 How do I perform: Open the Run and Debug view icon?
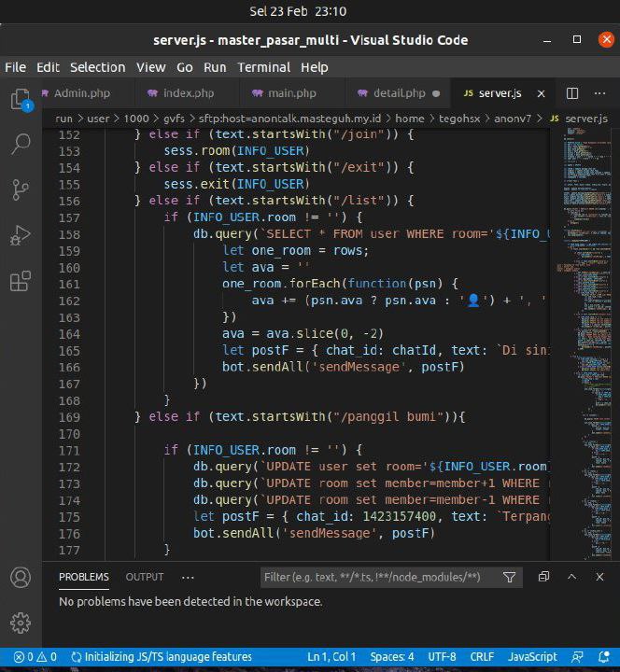[21, 235]
